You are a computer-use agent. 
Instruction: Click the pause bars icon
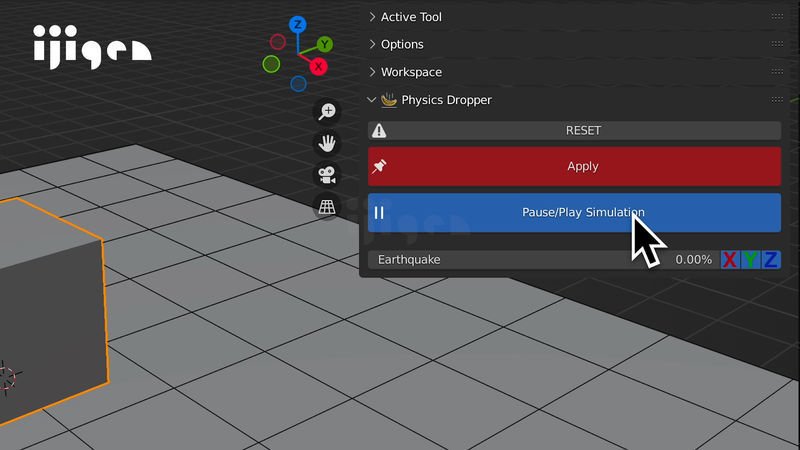pyautogui.click(x=379, y=213)
